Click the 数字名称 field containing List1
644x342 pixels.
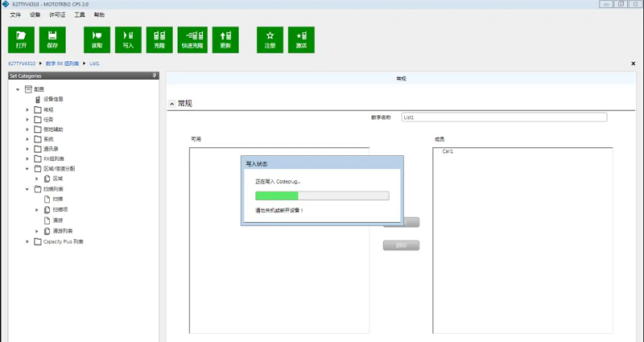(505, 117)
